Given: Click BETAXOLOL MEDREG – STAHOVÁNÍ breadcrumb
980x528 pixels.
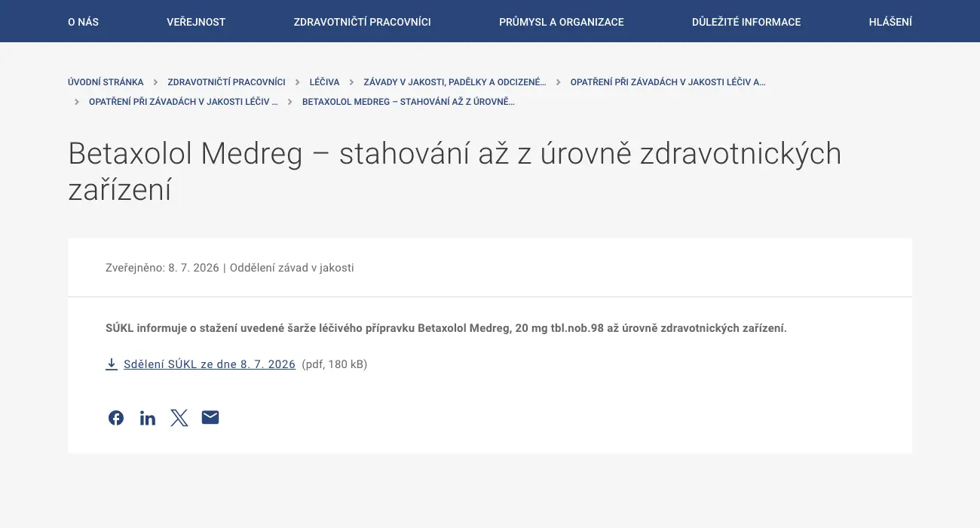Looking at the screenshot, I should [409, 102].
